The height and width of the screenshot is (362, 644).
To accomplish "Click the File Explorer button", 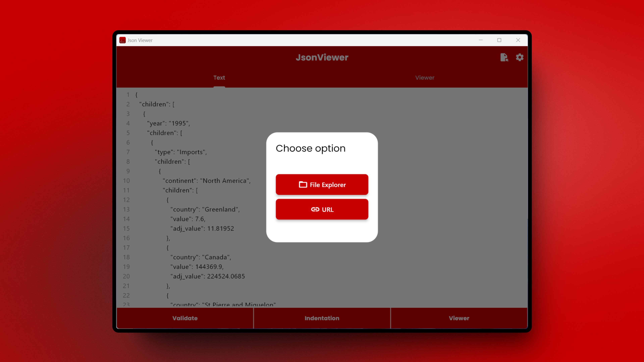I will (x=322, y=185).
